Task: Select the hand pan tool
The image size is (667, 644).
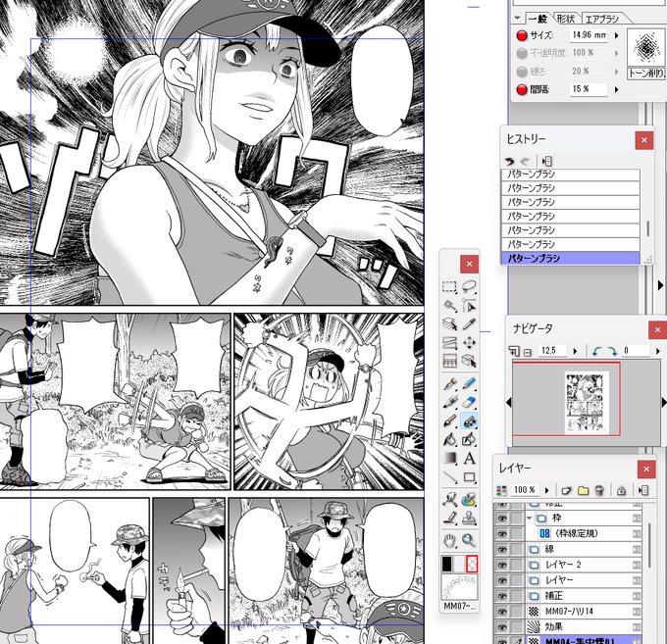Action: click(x=449, y=540)
